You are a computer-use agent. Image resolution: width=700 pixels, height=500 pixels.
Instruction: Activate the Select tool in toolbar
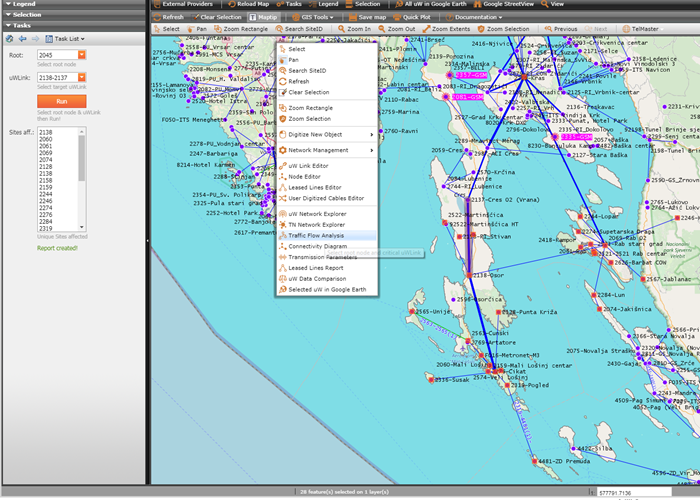coord(167,29)
